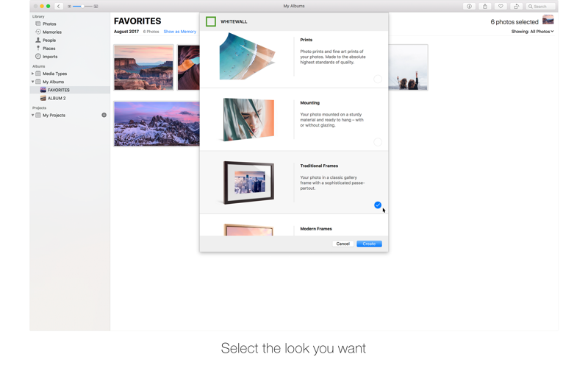The width and height of the screenshot is (588, 368).
Task: Mark as favorite with heart icon
Action: click(x=501, y=7)
